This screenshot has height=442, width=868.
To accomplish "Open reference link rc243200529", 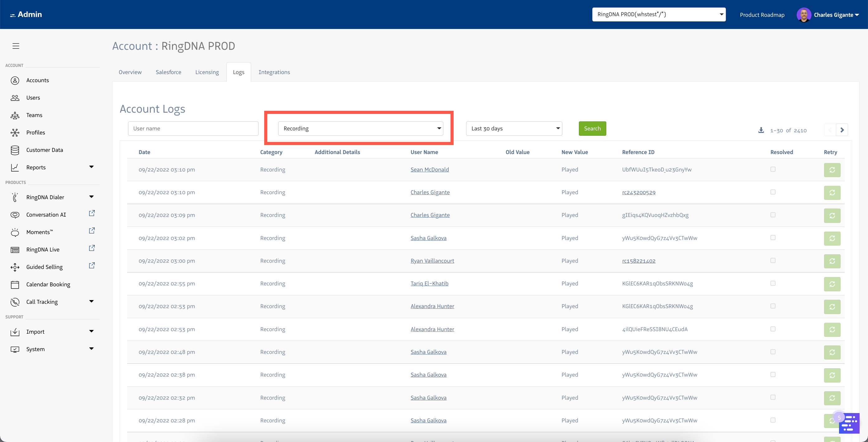I will (638, 192).
